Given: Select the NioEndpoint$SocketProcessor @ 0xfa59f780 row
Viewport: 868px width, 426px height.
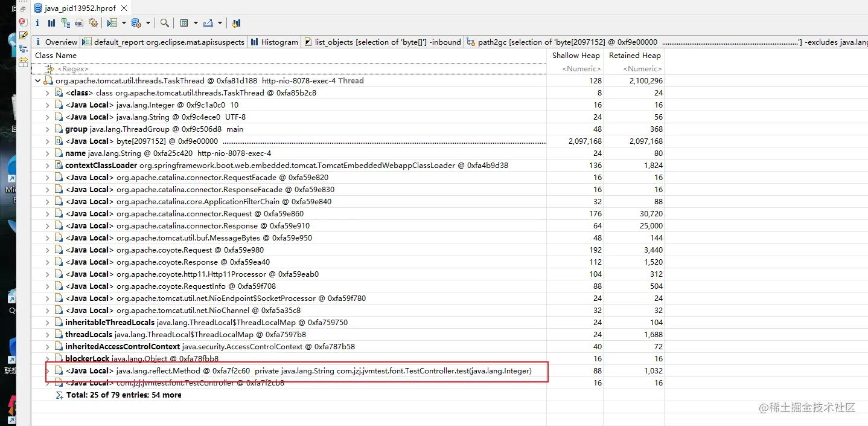Looking at the screenshot, I should pyautogui.click(x=348, y=298).
